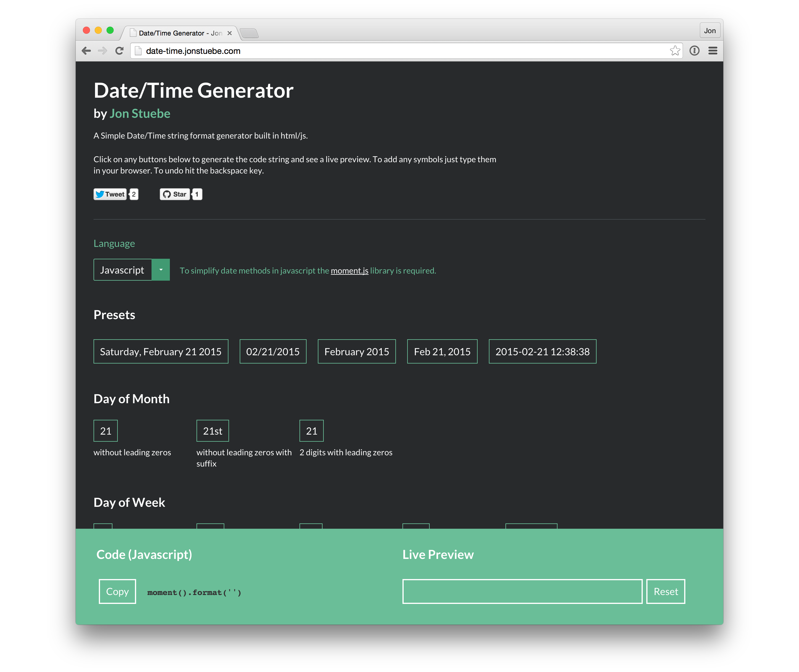Click the browser forward arrow
The width and height of the screenshot is (799, 672).
click(x=103, y=51)
